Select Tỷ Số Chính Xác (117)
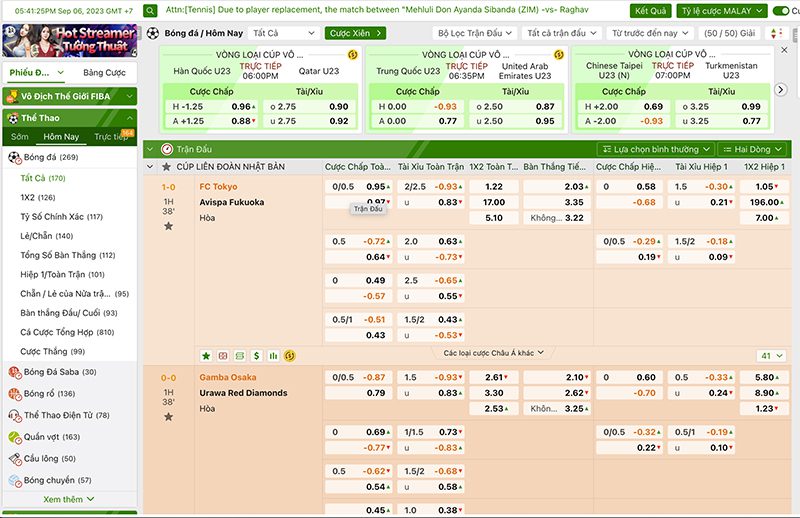Screen dimensions: 800x518 coord(61,217)
